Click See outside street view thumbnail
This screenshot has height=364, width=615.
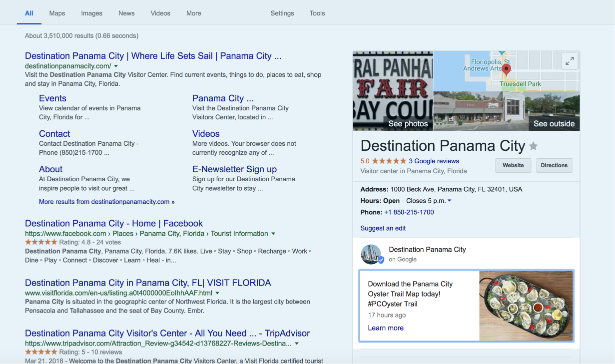[507, 111]
